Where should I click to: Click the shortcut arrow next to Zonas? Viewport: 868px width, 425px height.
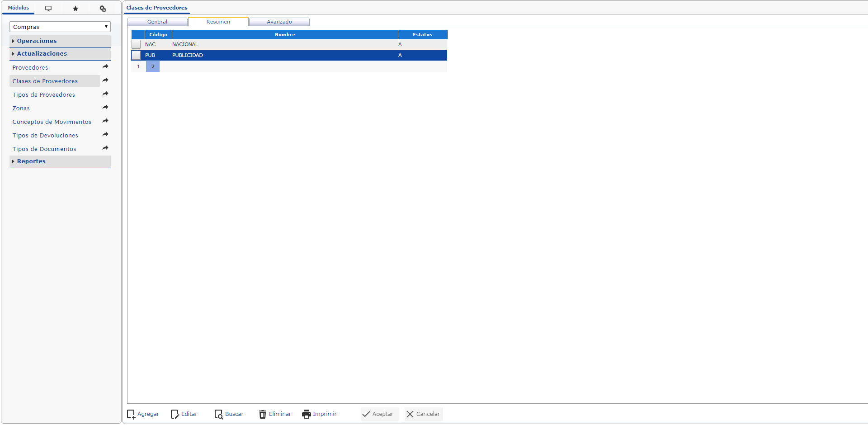click(105, 108)
